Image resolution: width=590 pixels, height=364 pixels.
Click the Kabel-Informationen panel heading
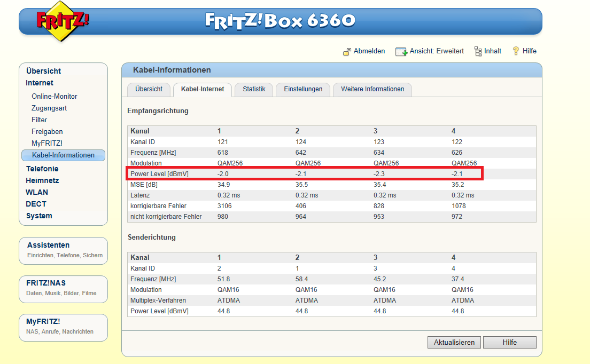coord(172,70)
